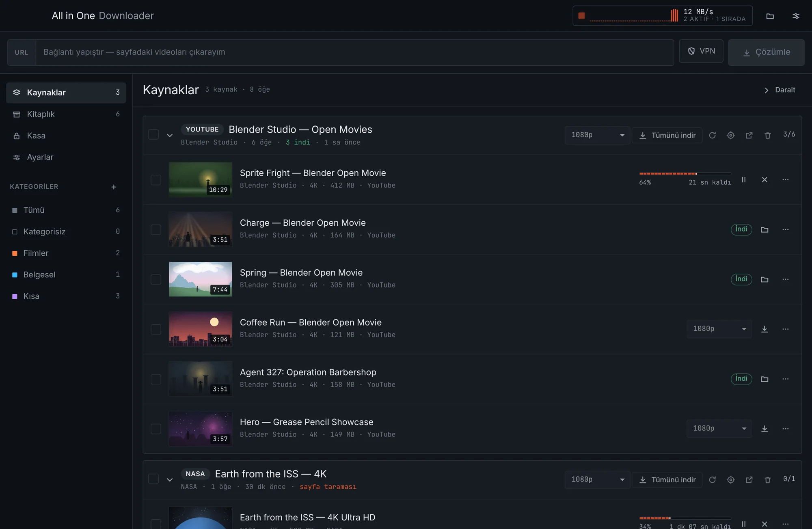This screenshot has width=812, height=529.
Task: Open the Kitaplık section
Action: pos(66,114)
